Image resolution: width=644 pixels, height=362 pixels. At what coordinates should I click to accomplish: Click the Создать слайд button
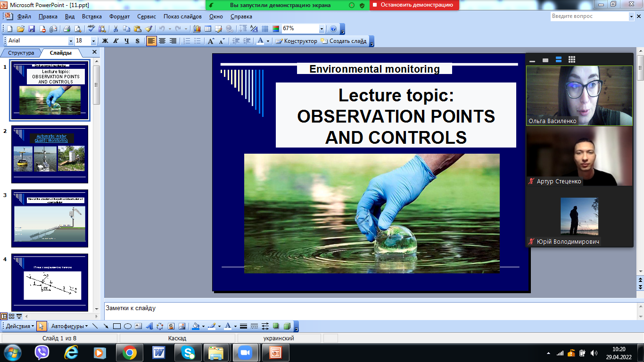click(x=344, y=41)
